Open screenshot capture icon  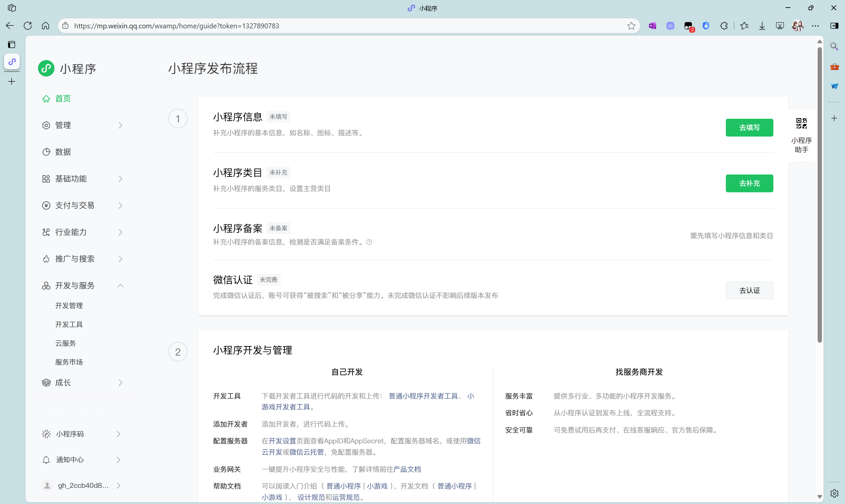click(780, 26)
